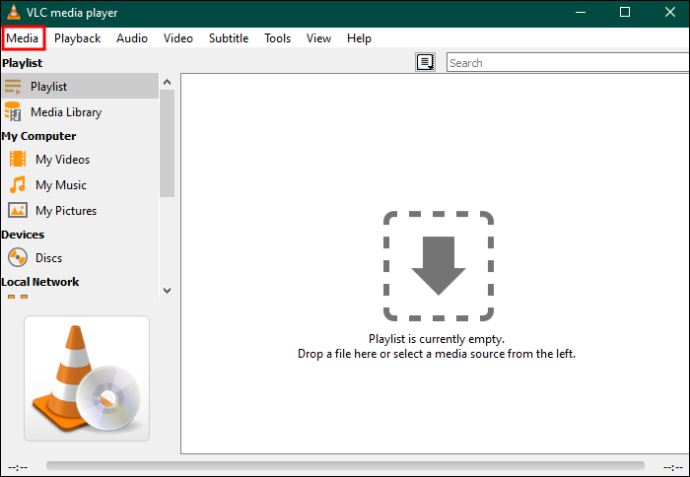Click the drop-file arrow placeholder

pyautogui.click(x=438, y=266)
